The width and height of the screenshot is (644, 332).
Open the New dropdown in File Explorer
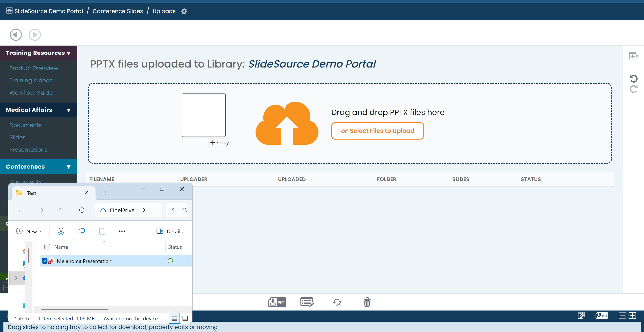click(x=29, y=231)
